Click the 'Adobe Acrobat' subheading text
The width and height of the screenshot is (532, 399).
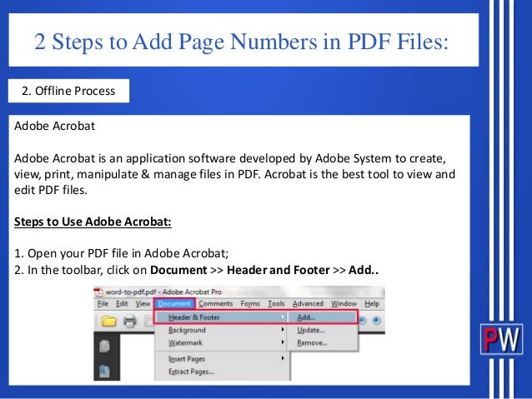pos(55,126)
